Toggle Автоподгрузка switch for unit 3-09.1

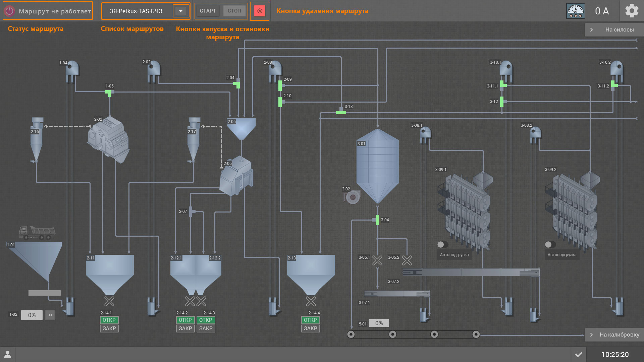tap(442, 244)
